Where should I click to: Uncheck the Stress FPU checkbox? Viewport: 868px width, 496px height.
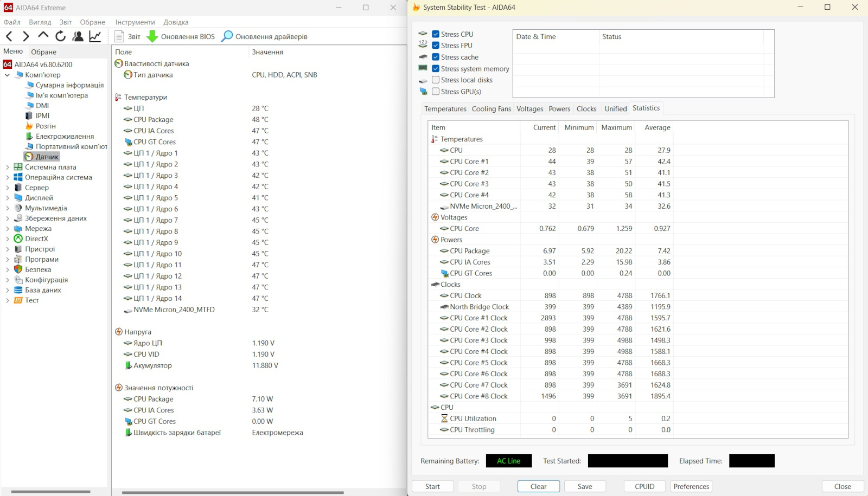click(x=436, y=46)
